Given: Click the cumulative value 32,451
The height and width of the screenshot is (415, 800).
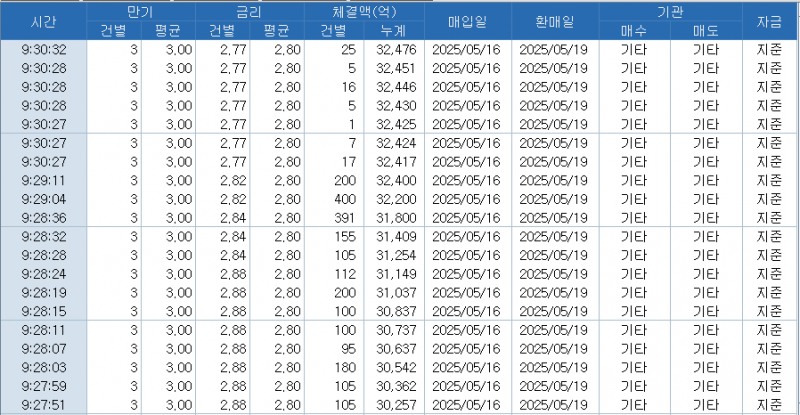Looking at the screenshot, I should point(396,68).
